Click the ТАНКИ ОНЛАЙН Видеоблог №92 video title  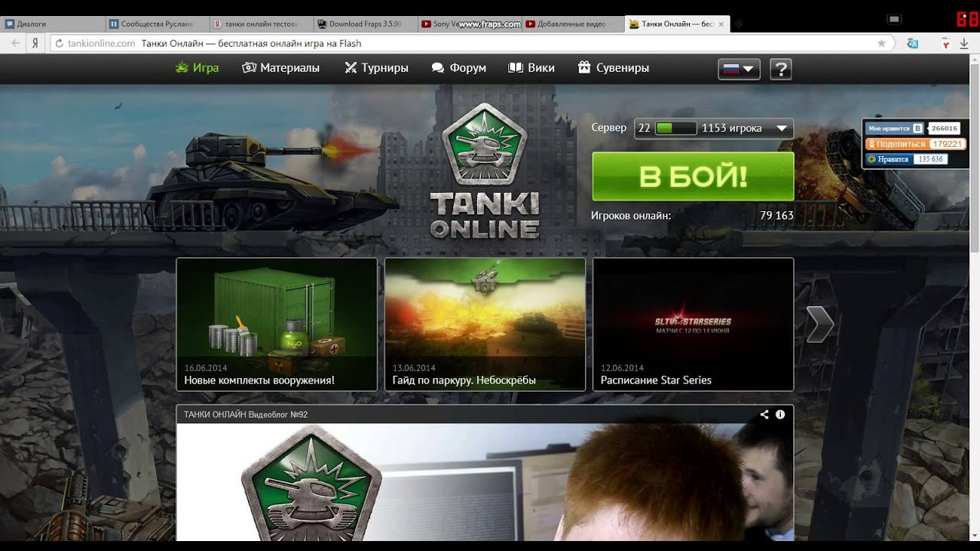pos(246,415)
